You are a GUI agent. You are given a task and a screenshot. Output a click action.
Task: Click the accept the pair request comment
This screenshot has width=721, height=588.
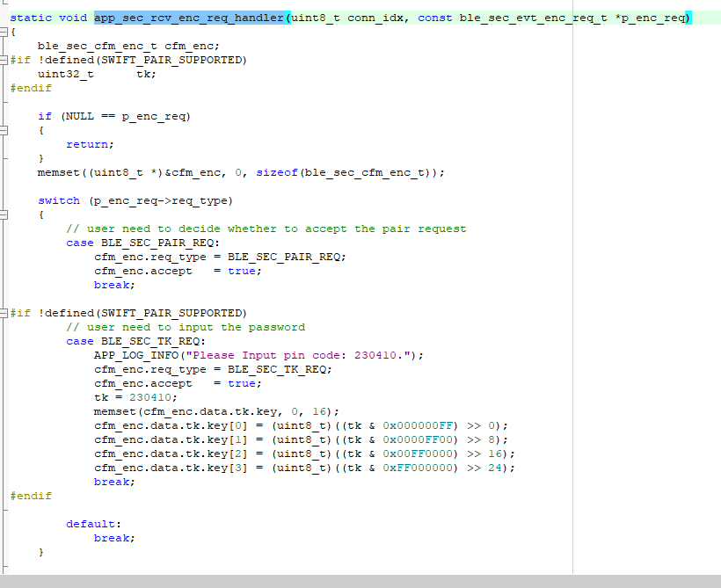pyautogui.click(x=266, y=229)
